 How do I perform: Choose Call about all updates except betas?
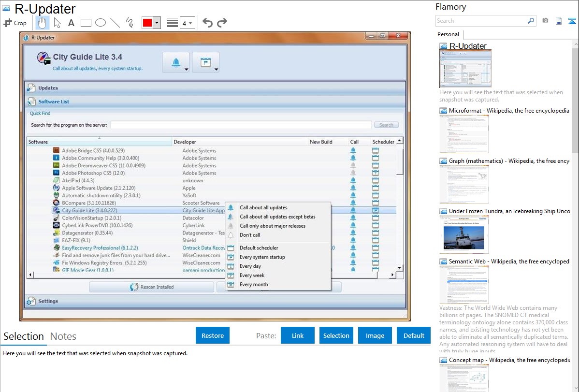tap(278, 217)
